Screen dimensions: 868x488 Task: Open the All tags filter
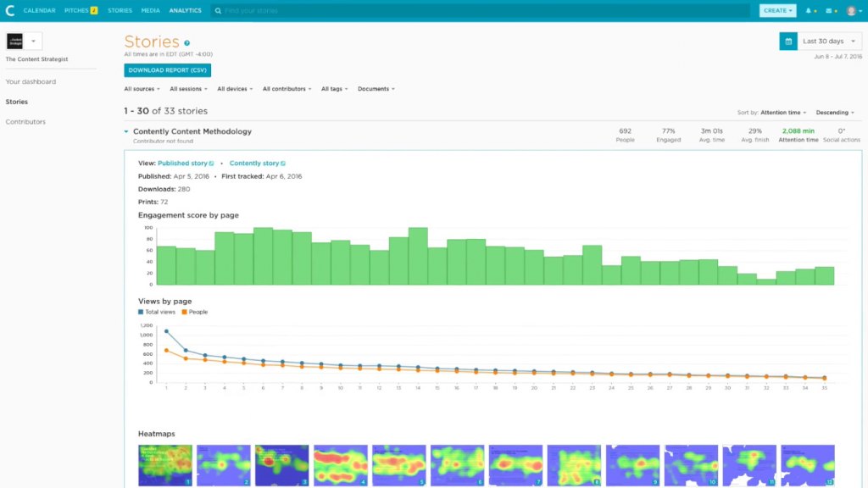334,88
